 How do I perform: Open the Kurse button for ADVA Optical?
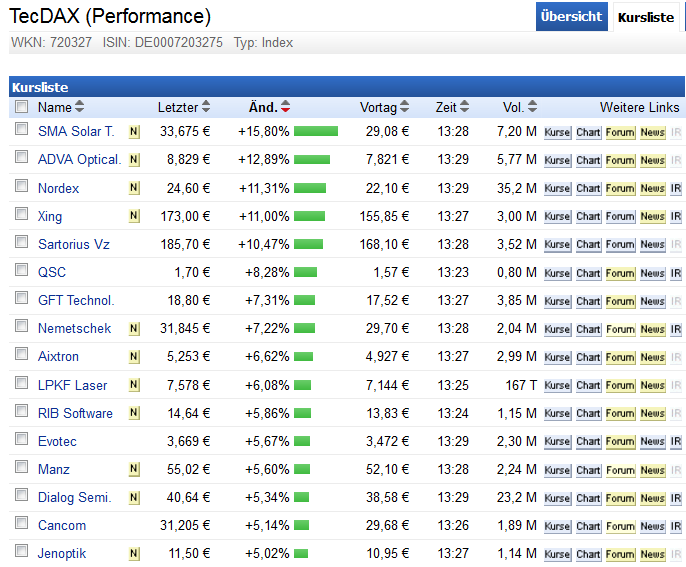pos(557,161)
